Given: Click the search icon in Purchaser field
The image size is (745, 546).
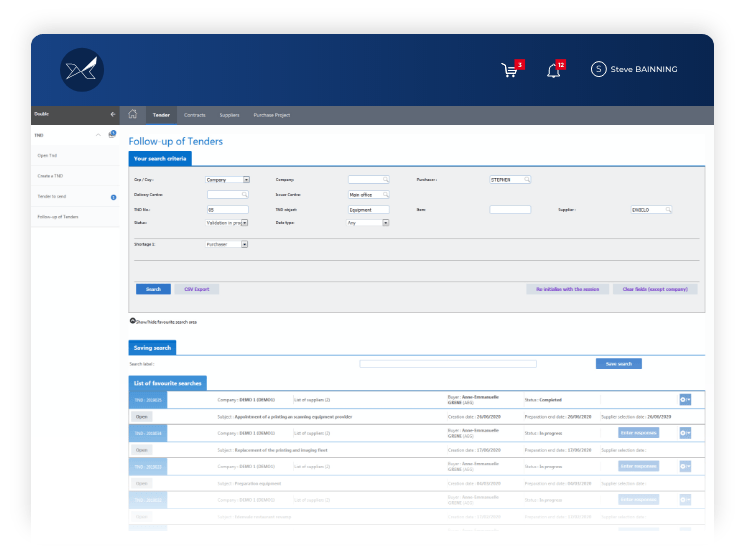Looking at the screenshot, I should click(x=528, y=179).
